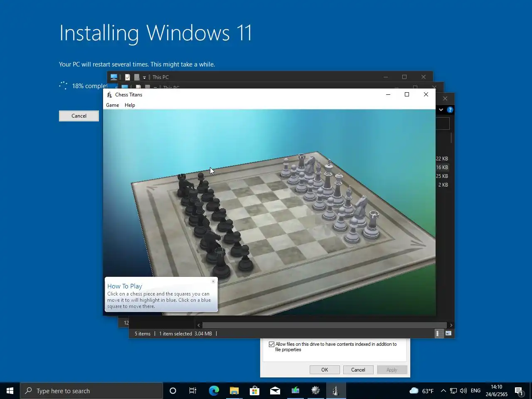The image size is (532, 399).
Task: Open Microsoft Store from taskbar
Action: [254, 391]
